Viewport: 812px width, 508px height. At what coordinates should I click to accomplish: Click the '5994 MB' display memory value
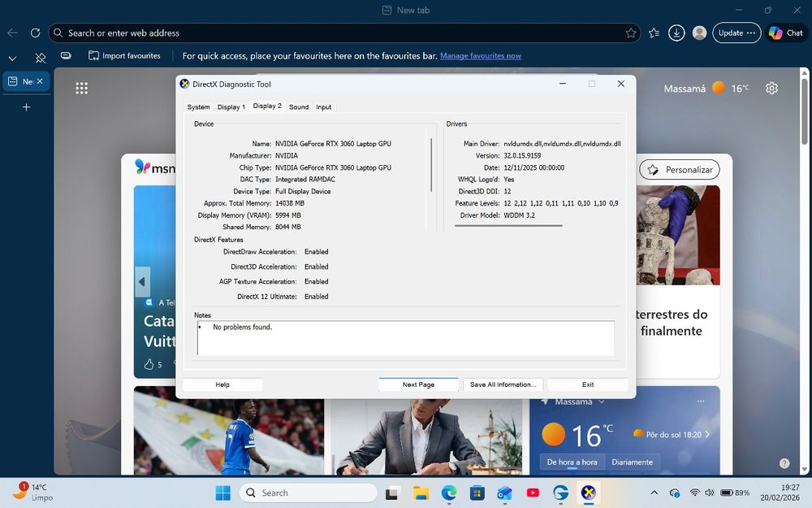pos(288,215)
